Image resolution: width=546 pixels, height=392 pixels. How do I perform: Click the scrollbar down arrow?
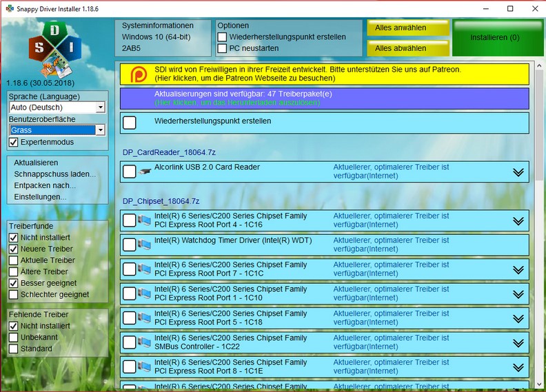point(539,384)
